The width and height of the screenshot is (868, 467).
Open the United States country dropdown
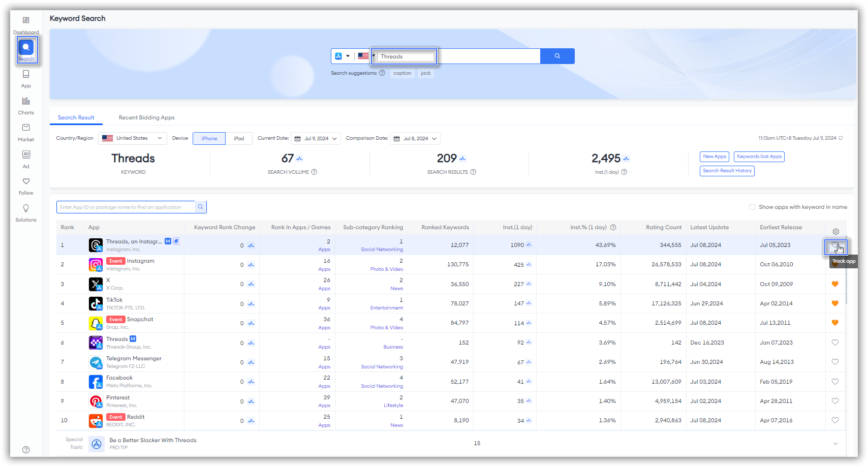133,138
